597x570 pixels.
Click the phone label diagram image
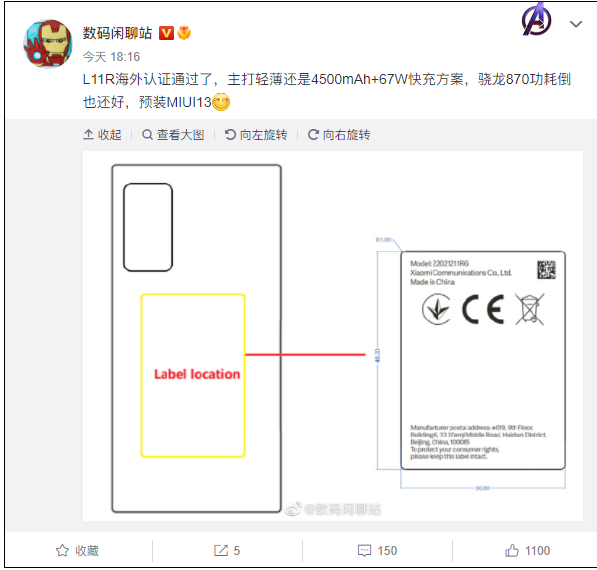(332, 336)
